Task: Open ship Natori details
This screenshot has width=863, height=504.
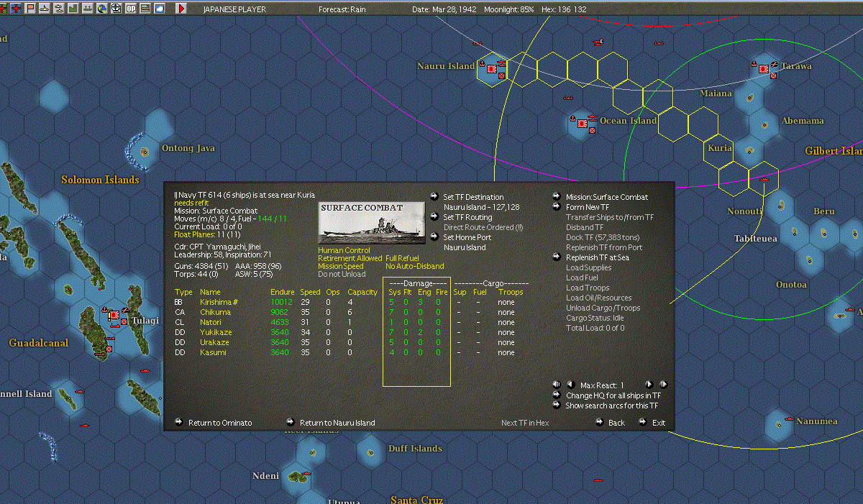Action: tap(211, 322)
